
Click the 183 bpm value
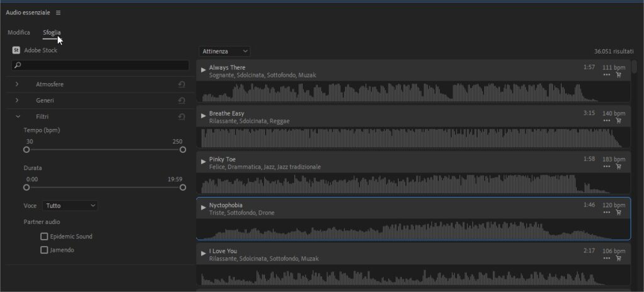614,159
